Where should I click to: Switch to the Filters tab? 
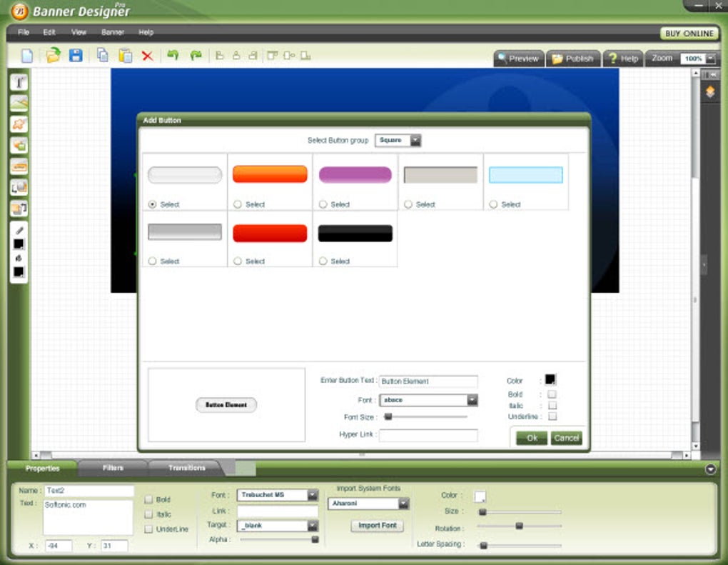[x=113, y=468]
